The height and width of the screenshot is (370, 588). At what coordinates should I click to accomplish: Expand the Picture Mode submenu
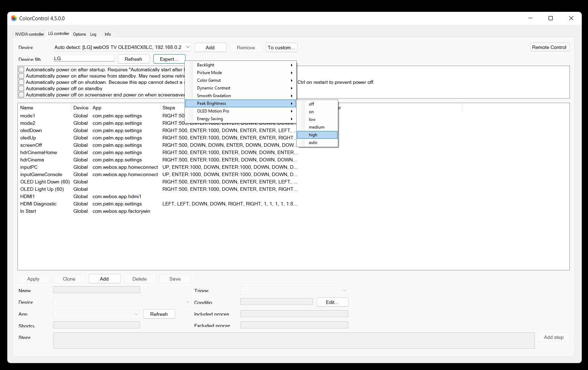coord(241,73)
